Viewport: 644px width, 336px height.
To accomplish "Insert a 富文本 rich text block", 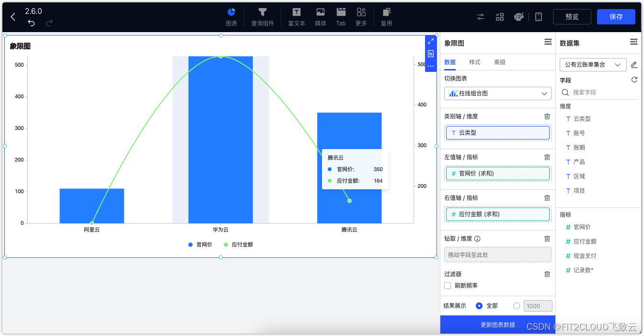I will tap(297, 17).
